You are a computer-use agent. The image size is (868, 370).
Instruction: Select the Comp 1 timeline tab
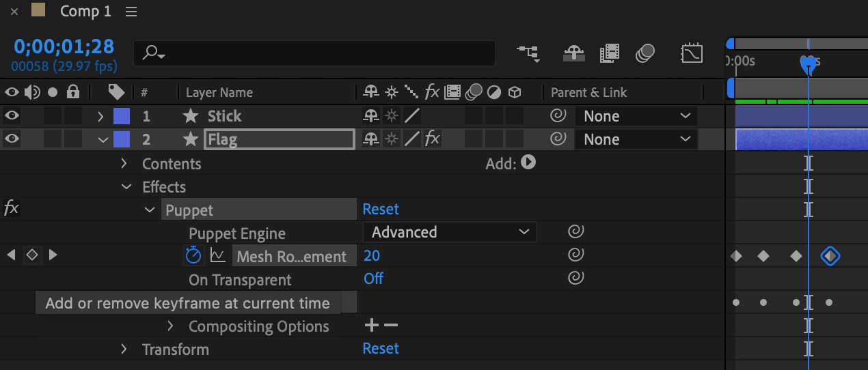85,12
